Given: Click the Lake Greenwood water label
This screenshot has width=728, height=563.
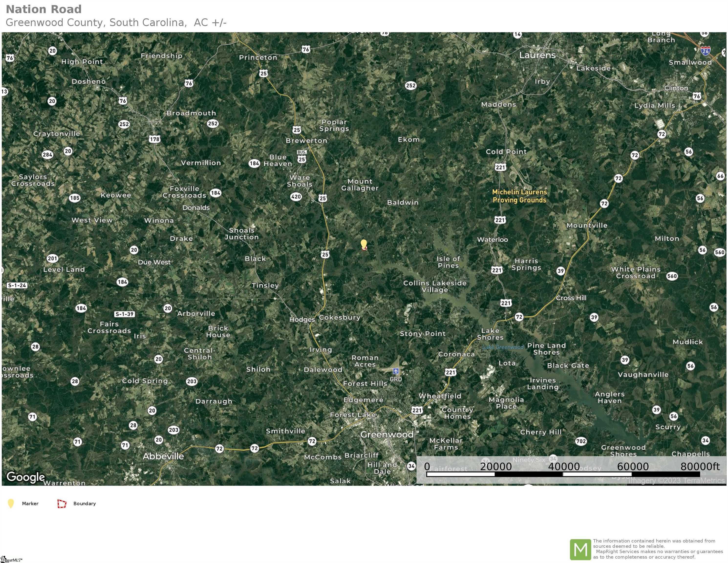Looking at the screenshot, I should tap(503, 347).
